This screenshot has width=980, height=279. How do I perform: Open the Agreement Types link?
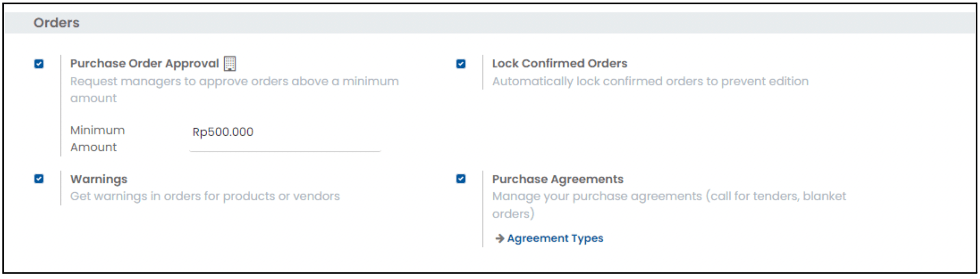(555, 238)
